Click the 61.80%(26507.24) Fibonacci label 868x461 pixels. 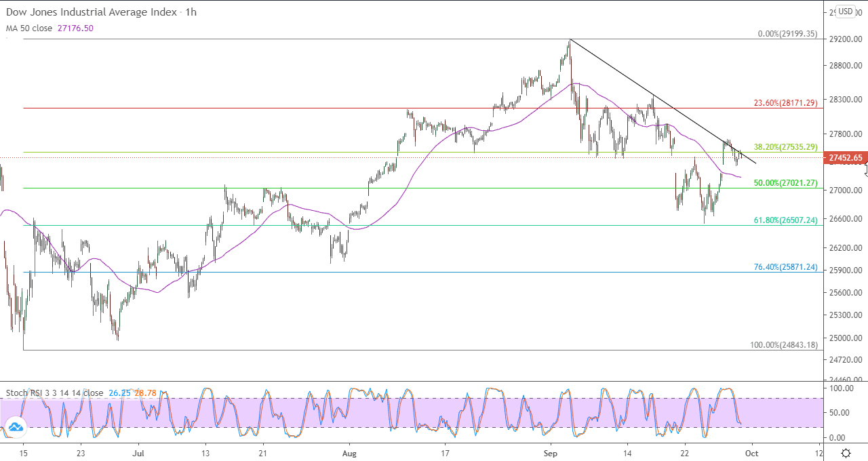(x=786, y=220)
